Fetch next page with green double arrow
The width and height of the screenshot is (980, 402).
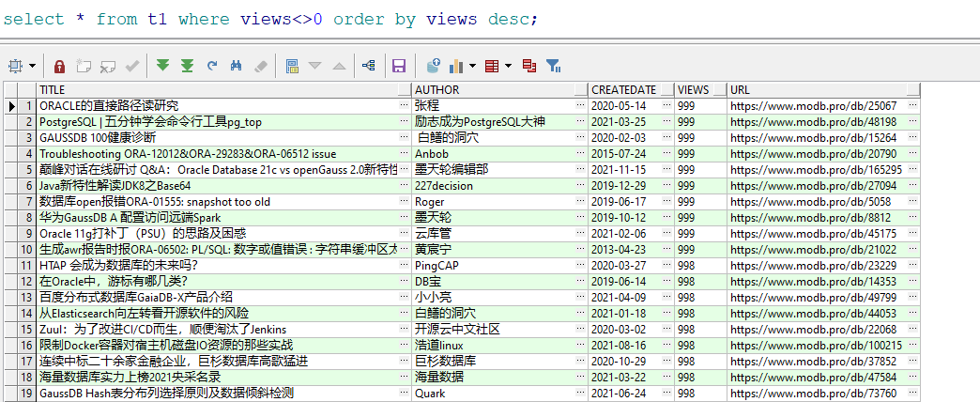(162, 65)
